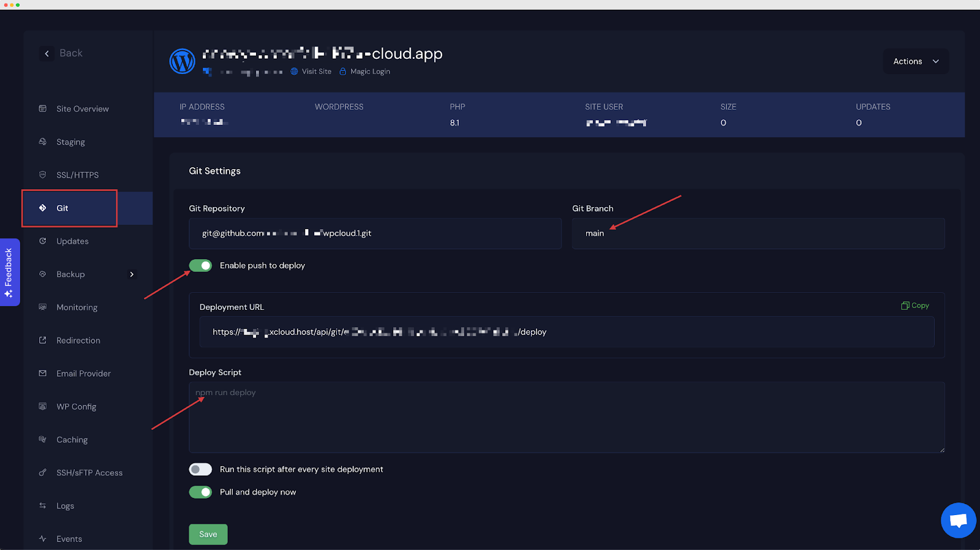Click the WordPress logo icon
Viewport: 980px width, 550px height.
coord(182,61)
